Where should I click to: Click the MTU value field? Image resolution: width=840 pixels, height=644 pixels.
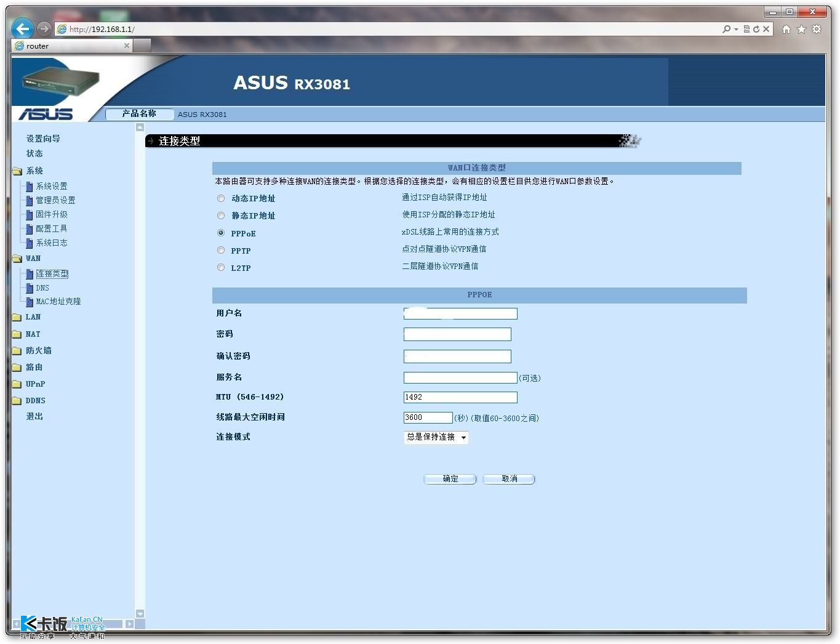point(460,397)
